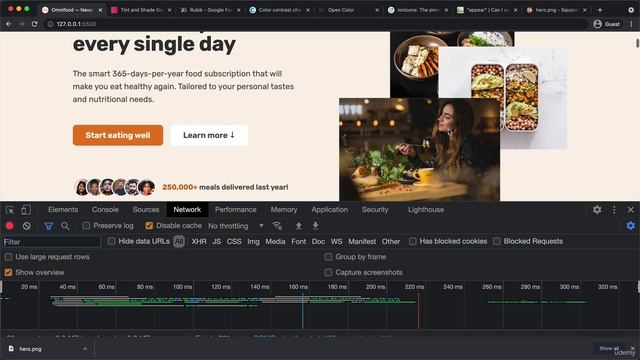Toggle Preserve log checkbox
The width and height of the screenshot is (640, 360).
point(86,226)
